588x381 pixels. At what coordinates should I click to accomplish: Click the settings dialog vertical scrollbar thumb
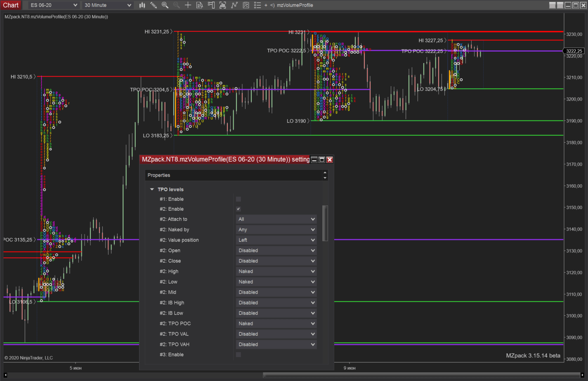325,223
